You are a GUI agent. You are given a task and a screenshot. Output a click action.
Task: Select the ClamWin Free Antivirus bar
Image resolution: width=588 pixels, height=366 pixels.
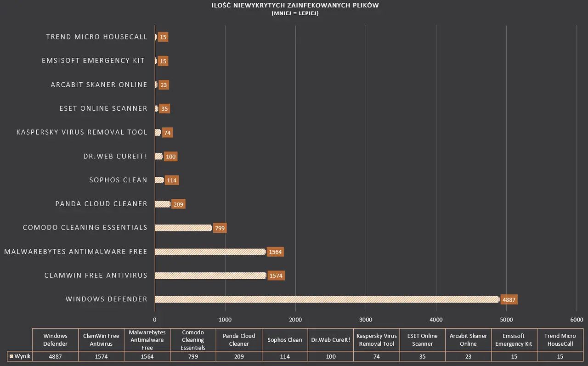click(x=210, y=276)
